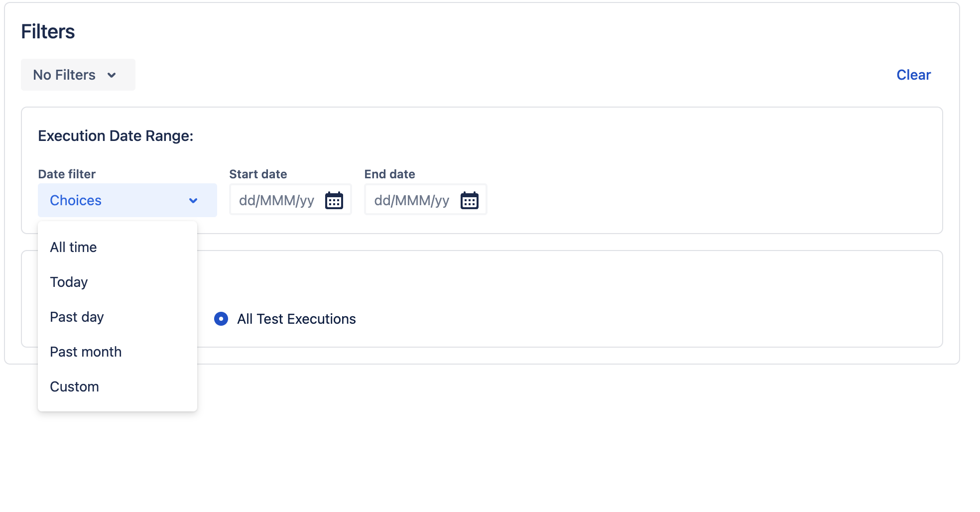980x512 pixels.
Task: Choose the All time option
Action: pyautogui.click(x=74, y=247)
